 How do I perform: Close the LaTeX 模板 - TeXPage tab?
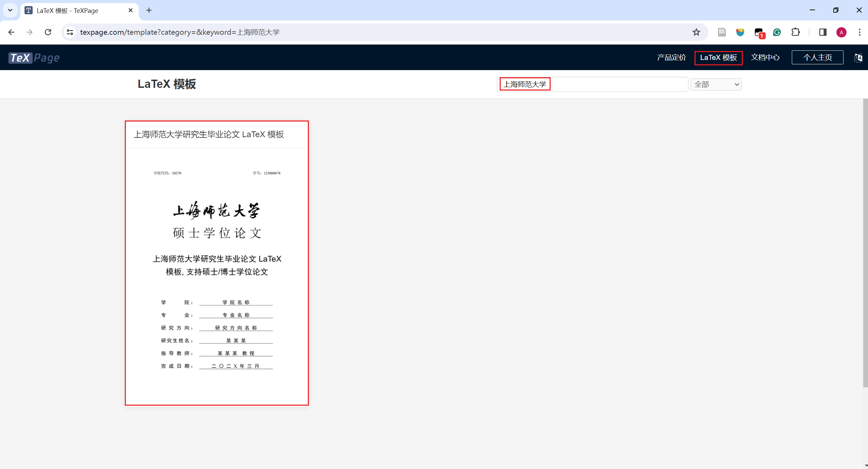[131, 10]
